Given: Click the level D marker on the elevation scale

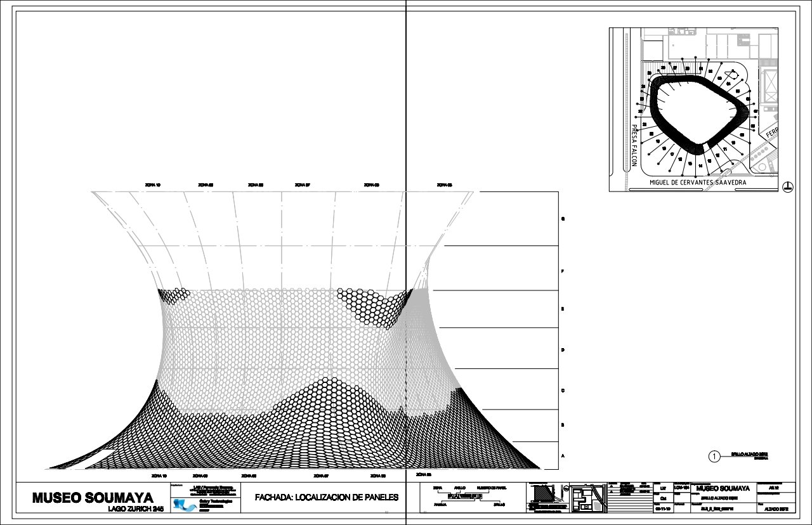Looking at the screenshot, I should coord(563,350).
